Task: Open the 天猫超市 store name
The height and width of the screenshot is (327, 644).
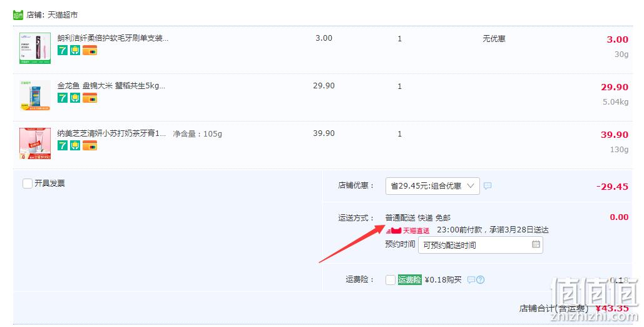Action: [x=63, y=15]
